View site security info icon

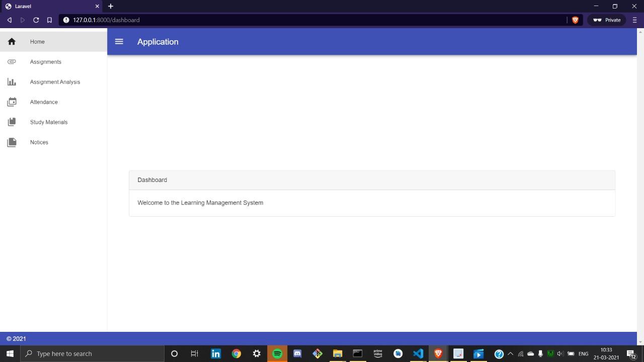pos(66,20)
